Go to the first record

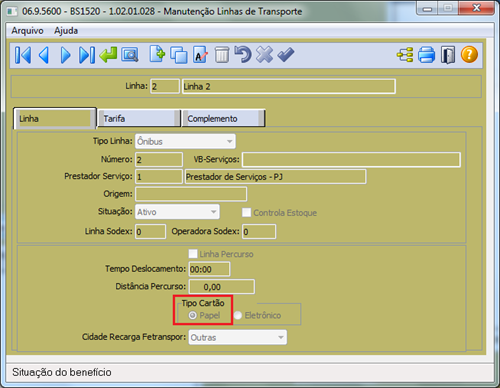pyautogui.click(x=23, y=55)
